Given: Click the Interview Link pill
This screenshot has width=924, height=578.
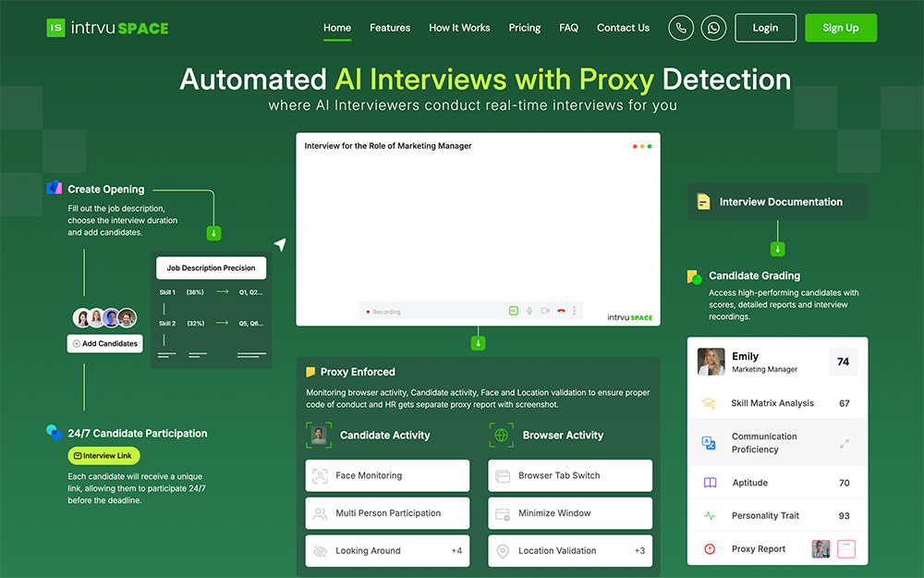Looking at the screenshot, I should point(103,455).
